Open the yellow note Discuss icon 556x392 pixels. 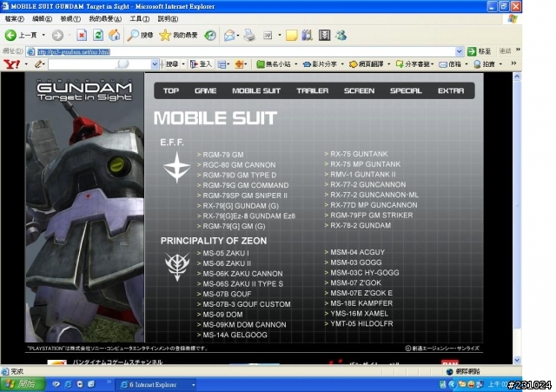click(292, 35)
